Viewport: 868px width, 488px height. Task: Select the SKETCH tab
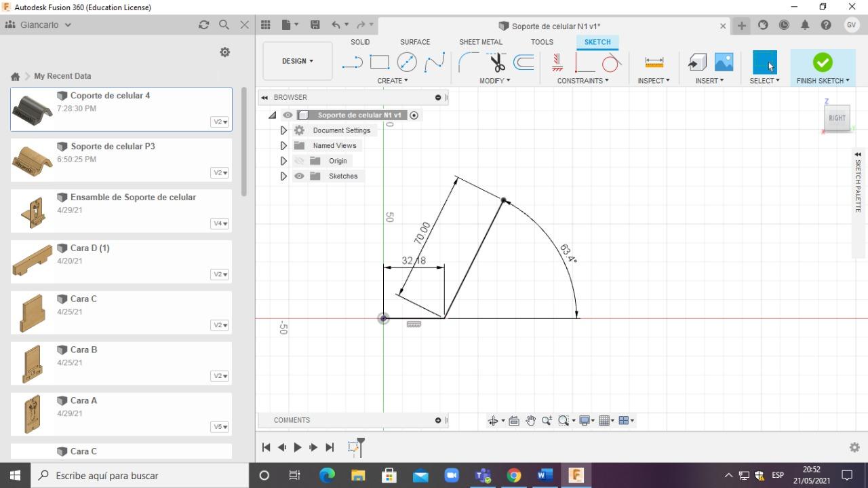click(x=597, y=42)
